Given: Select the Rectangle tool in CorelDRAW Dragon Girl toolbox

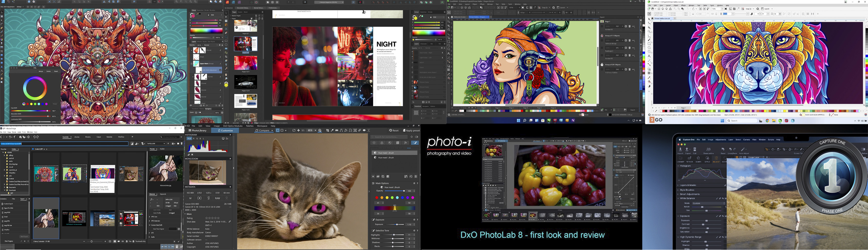Looking at the screenshot, I should click(x=449, y=41).
